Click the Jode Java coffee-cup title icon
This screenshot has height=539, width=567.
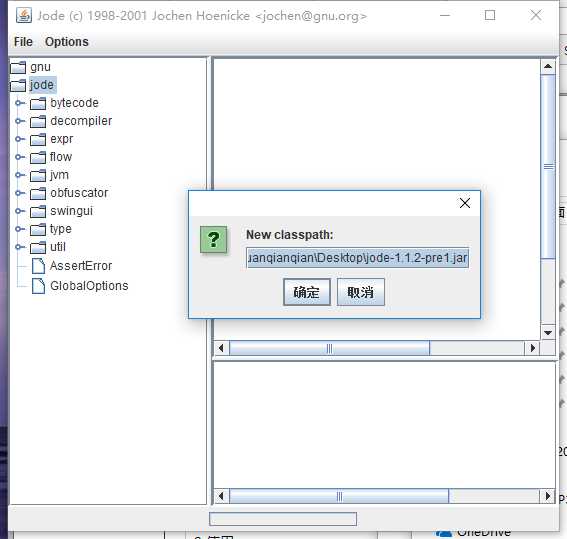coord(24,16)
